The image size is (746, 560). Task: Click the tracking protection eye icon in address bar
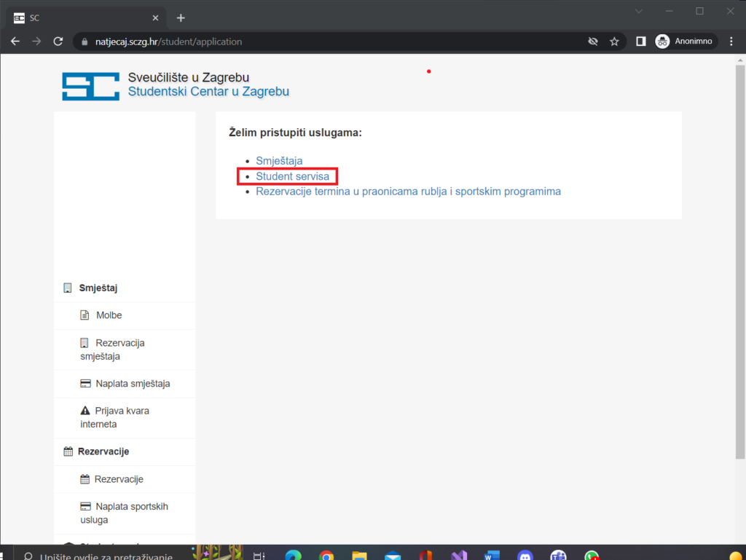(x=593, y=42)
